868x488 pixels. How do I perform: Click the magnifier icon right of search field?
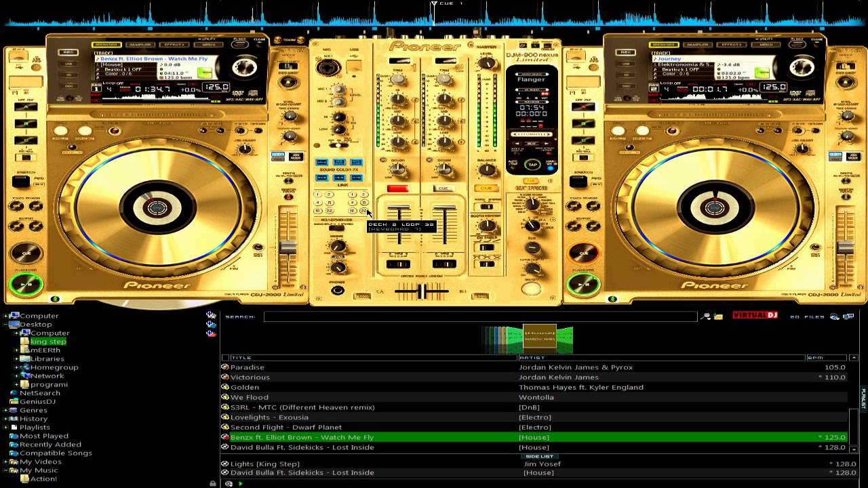[x=706, y=316]
